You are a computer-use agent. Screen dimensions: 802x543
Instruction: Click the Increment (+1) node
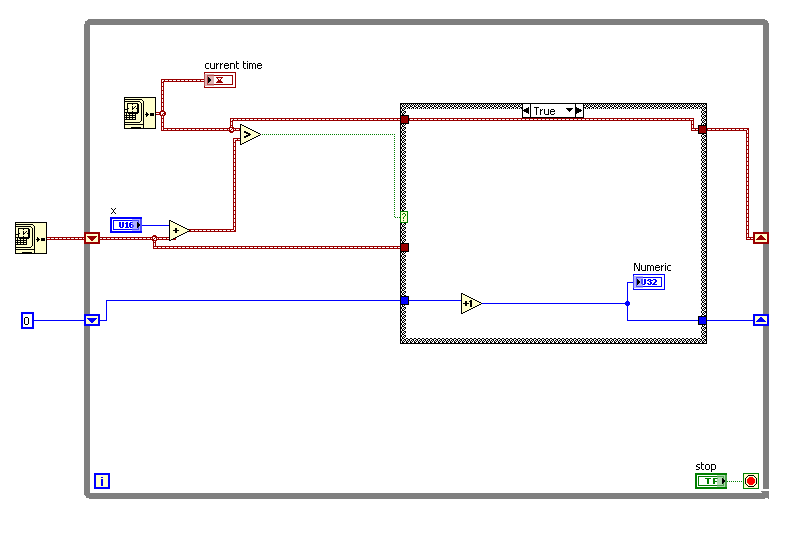471,303
